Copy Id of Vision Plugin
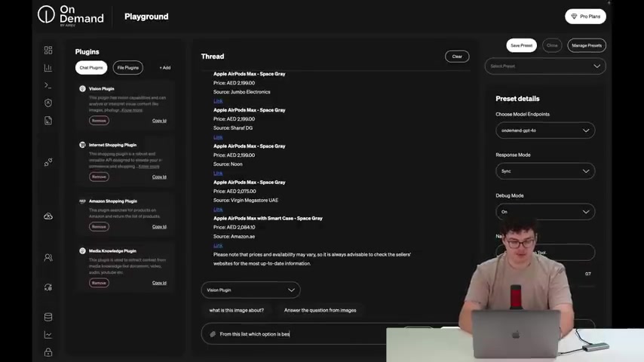Screen dimensions: 644x362 [159, 121]
